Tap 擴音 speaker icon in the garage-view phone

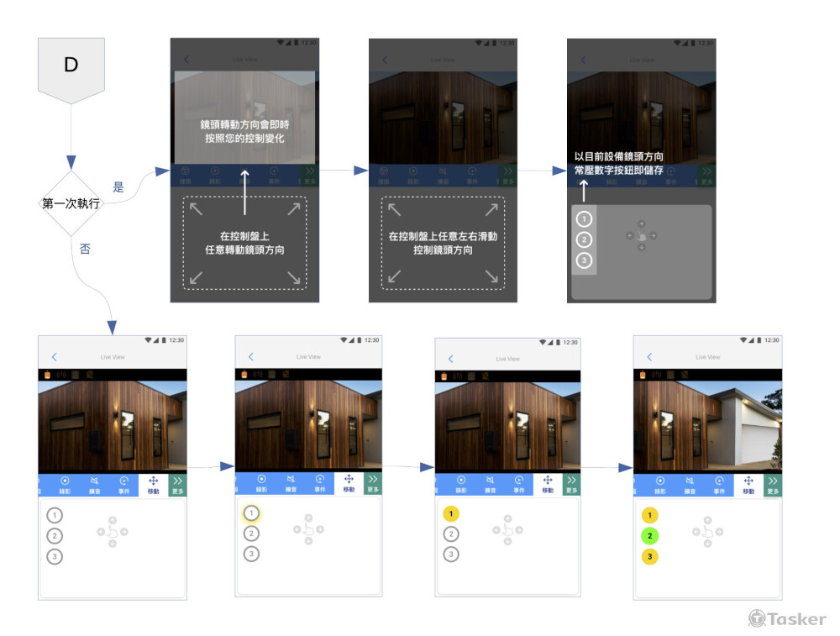point(690,486)
